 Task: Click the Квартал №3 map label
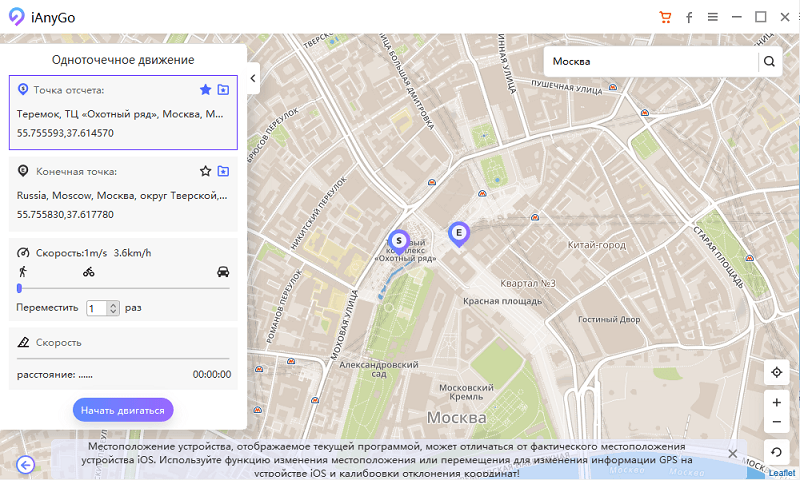tap(528, 283)
